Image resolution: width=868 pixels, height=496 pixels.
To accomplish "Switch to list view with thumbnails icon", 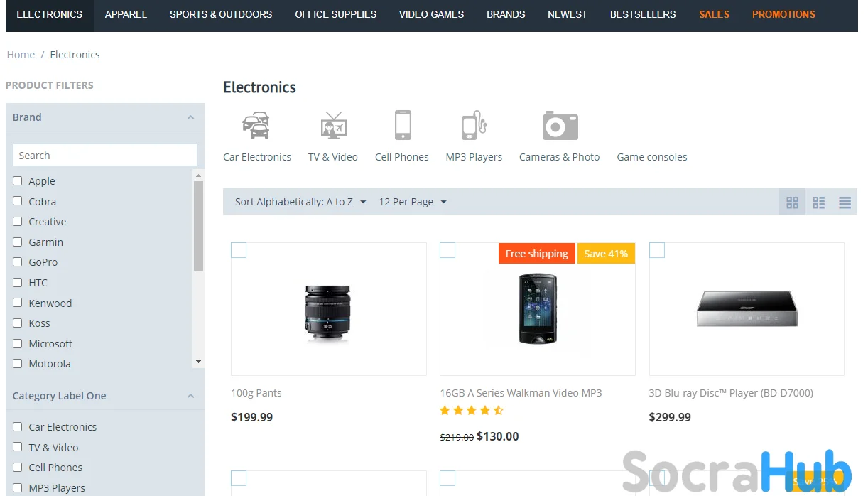I will pos(819,203).
